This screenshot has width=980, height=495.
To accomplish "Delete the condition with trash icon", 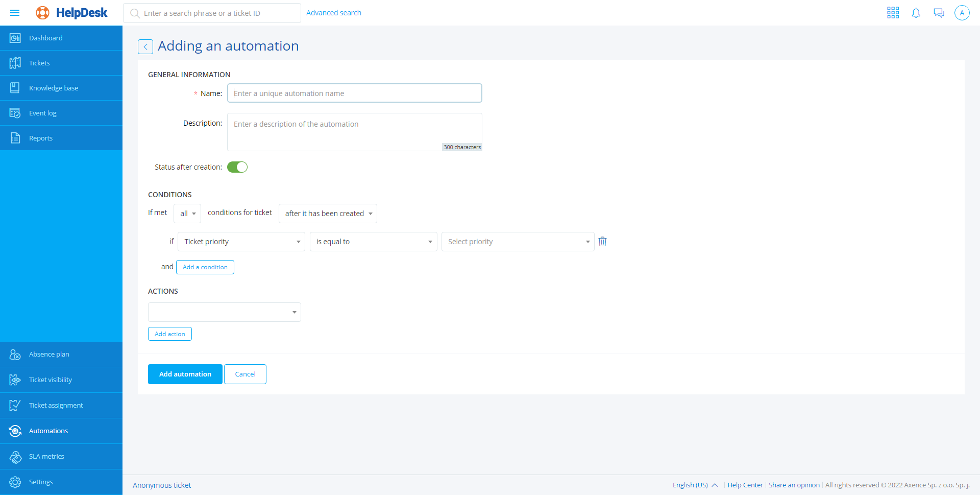I will 602,242.
